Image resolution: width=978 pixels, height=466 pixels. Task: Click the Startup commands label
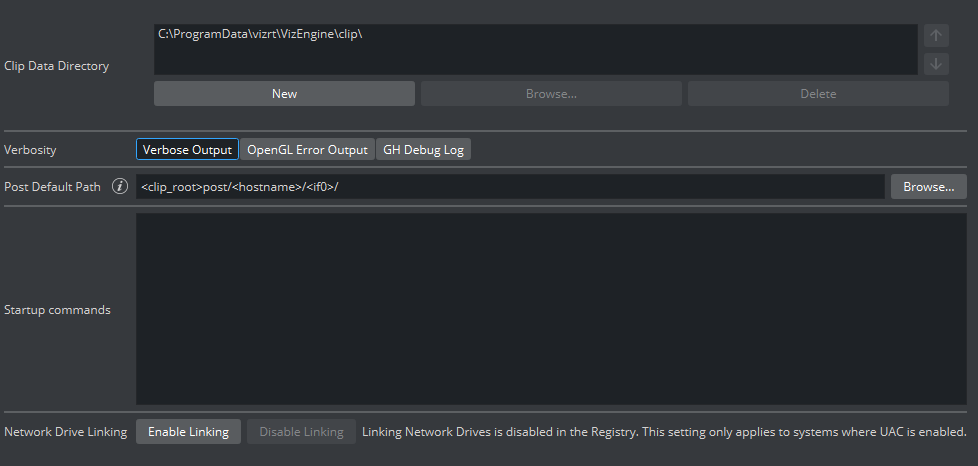coord(57,310)
